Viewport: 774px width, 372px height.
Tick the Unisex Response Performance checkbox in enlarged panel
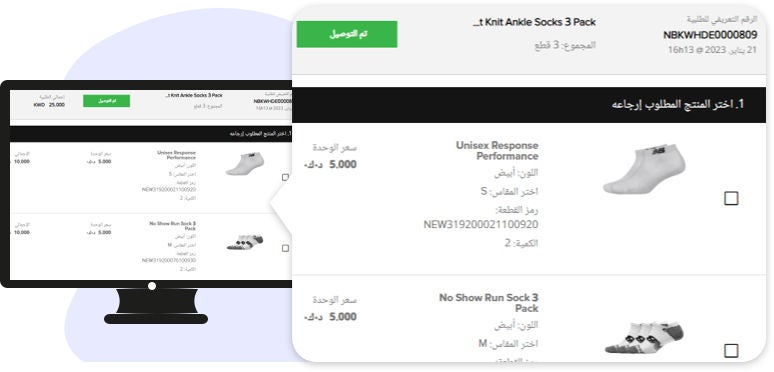731,198
